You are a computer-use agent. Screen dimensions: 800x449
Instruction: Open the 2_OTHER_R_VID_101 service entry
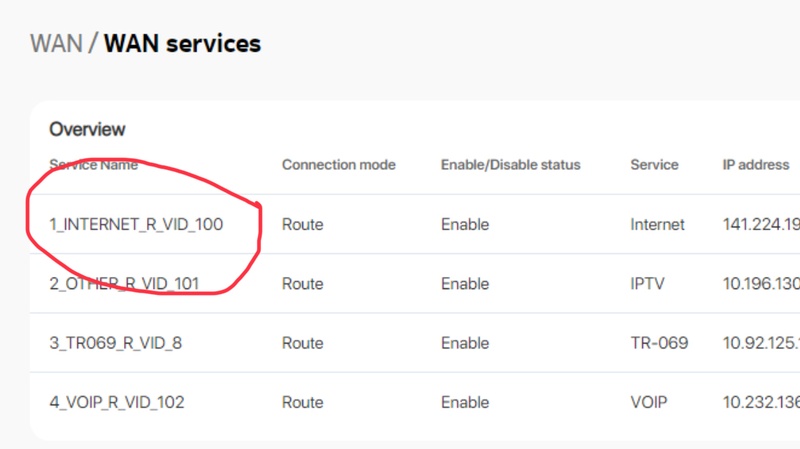124,283
